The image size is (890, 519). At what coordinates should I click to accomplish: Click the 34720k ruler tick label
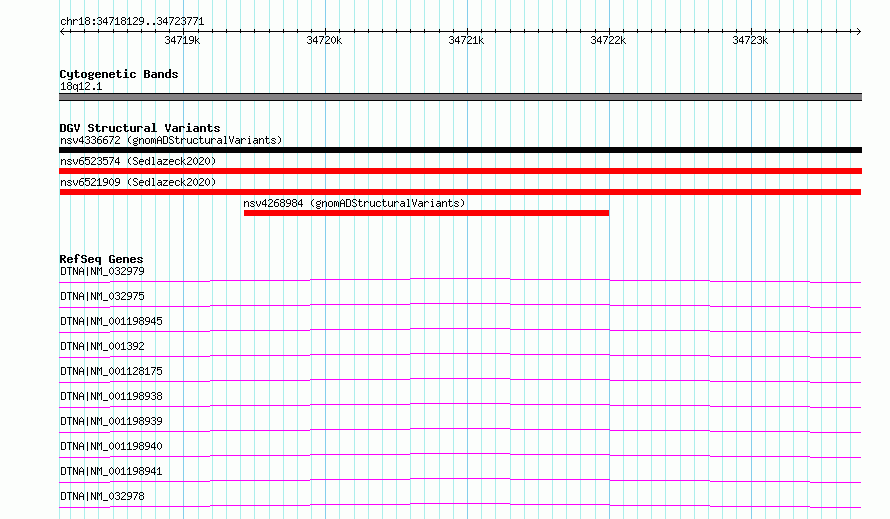324,40
